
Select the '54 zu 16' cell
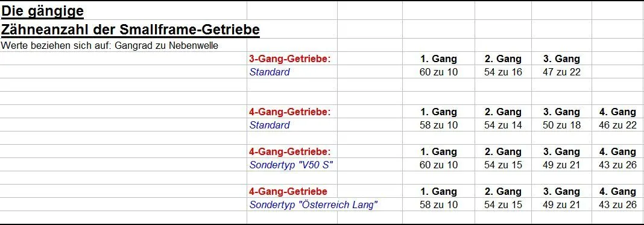pos(503,72)
